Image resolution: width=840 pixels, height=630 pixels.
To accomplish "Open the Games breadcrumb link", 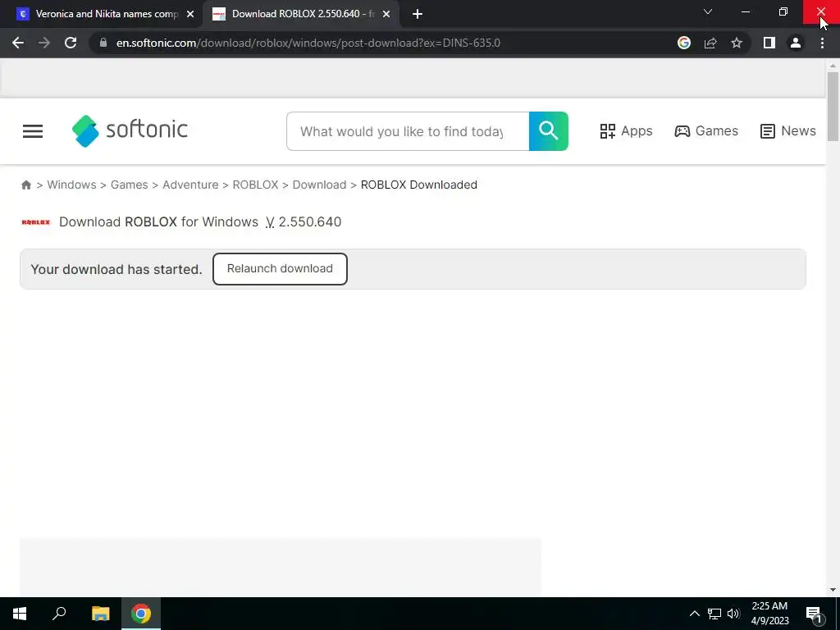I will (129, 185).
